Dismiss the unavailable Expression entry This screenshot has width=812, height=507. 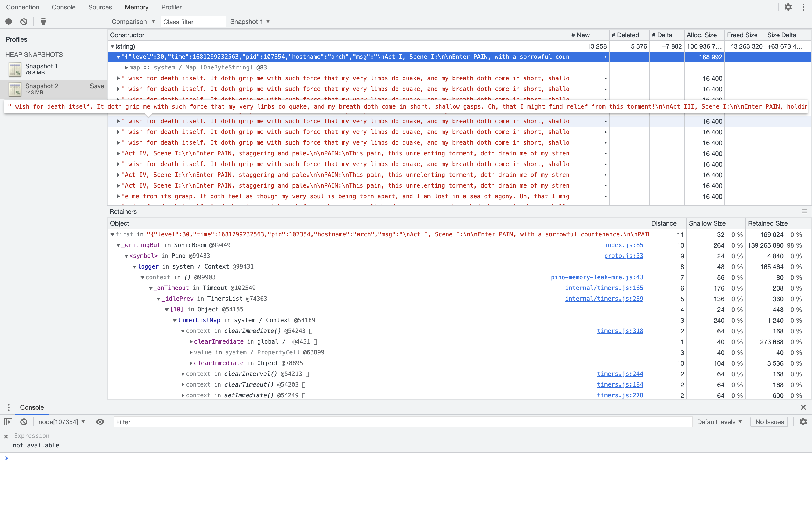(x=6, y=436)
